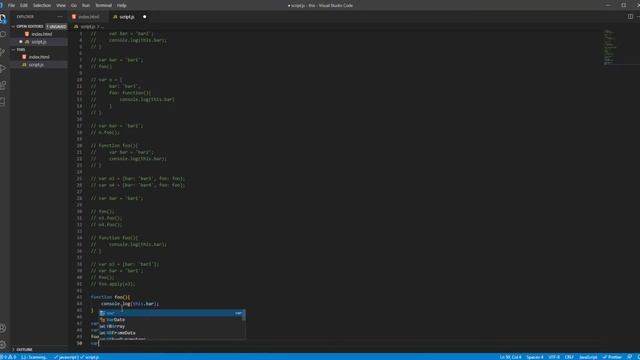Click script.js in the breadcrumb

pos(87,27)
